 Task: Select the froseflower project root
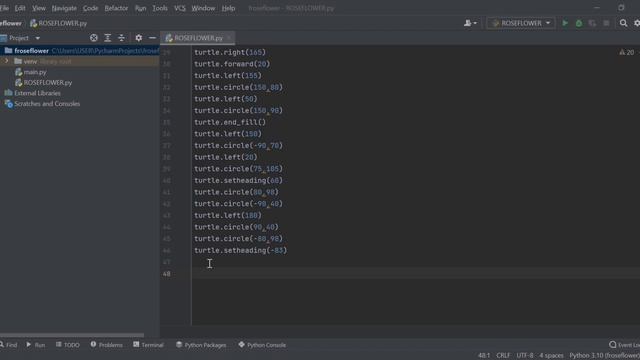pos(80,51)
